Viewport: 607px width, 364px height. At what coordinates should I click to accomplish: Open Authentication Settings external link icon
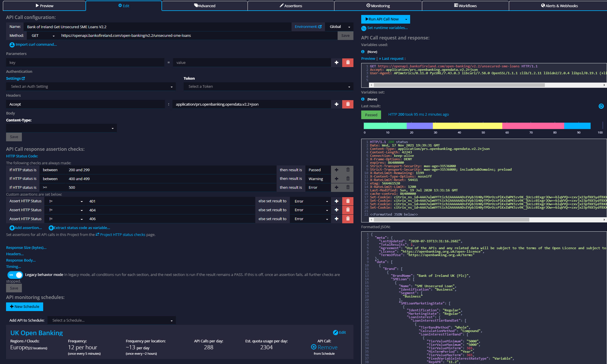(23, 78)
